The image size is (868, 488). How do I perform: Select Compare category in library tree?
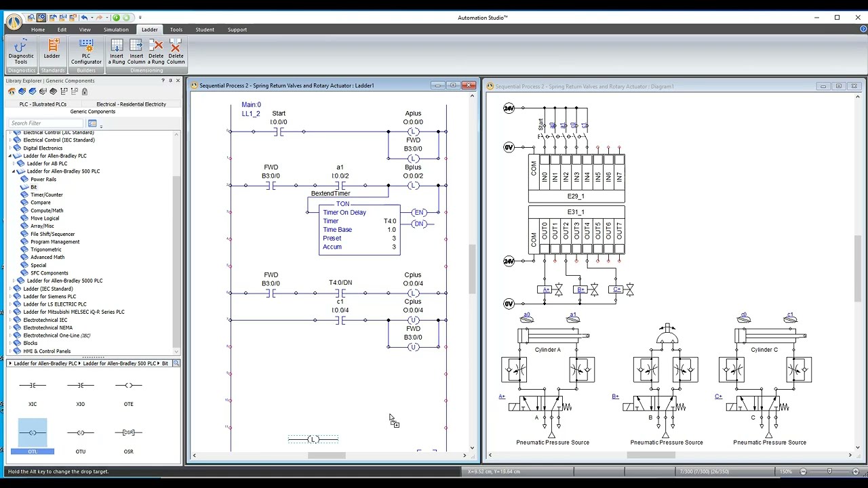[x=40, y=203]
